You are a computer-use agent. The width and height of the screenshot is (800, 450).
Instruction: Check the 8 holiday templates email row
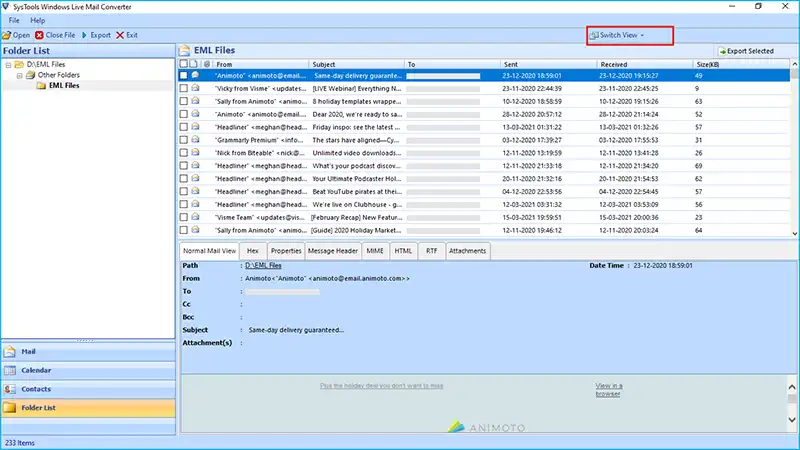coord(184,101)
